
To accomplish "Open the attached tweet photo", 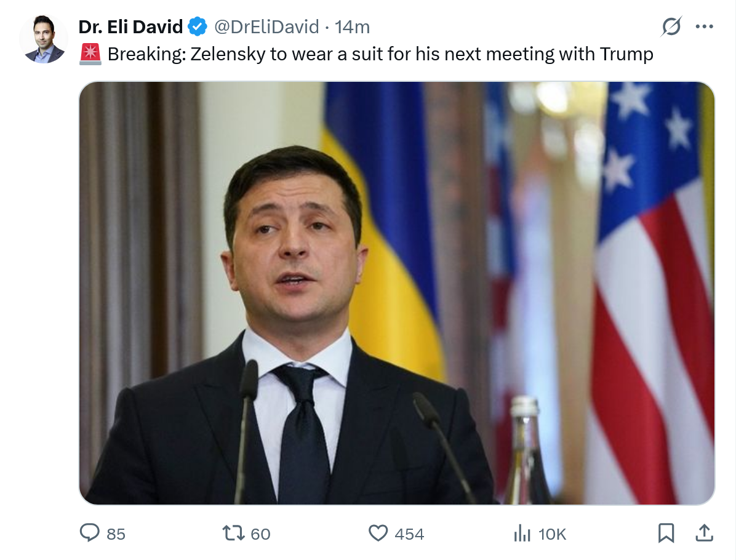I will 397,293.
